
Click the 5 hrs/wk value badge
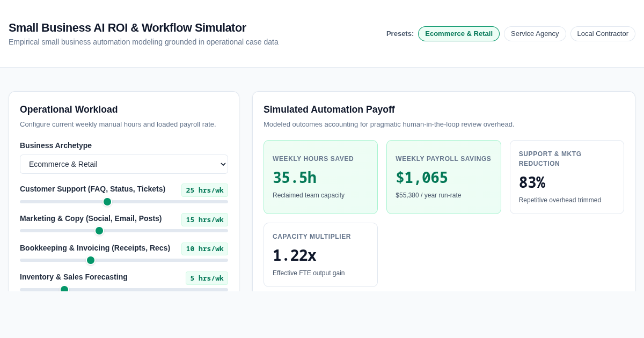click(207, 278)
